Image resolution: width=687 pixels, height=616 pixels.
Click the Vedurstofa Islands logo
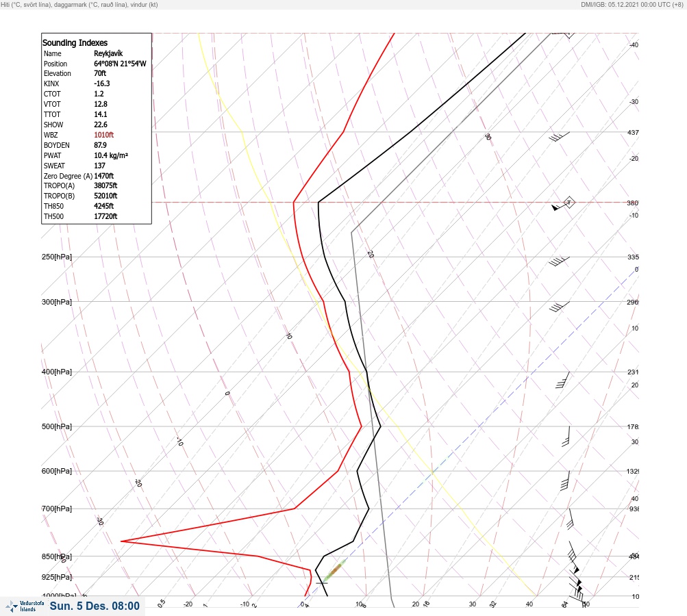25,606
